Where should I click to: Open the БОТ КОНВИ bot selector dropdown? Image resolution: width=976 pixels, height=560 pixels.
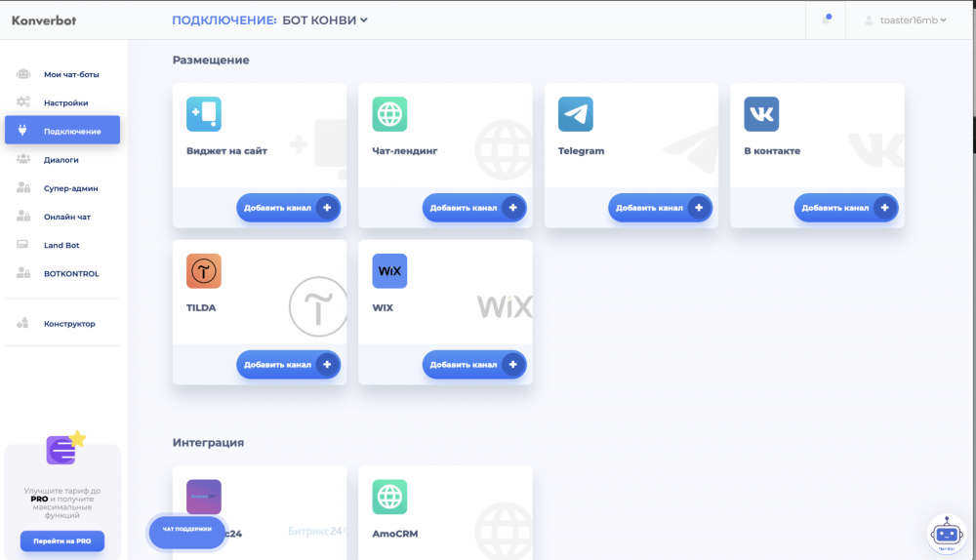click(x=325, y=20)
